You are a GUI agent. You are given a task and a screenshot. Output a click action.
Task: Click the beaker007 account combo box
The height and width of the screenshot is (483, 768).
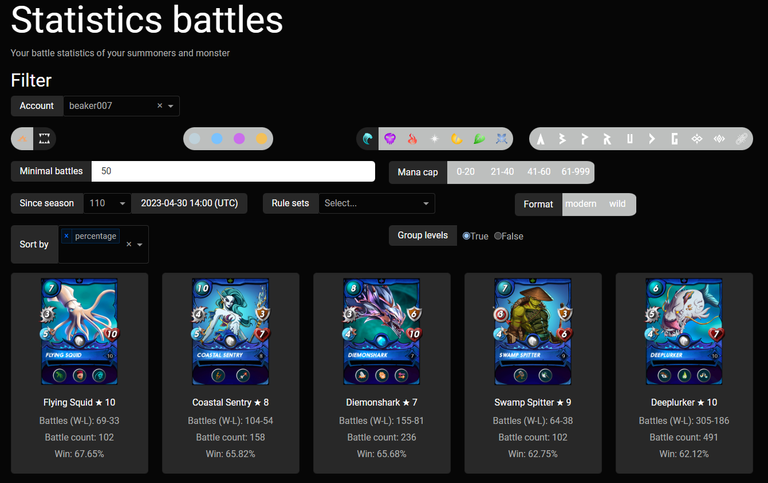tap(121, 106)
